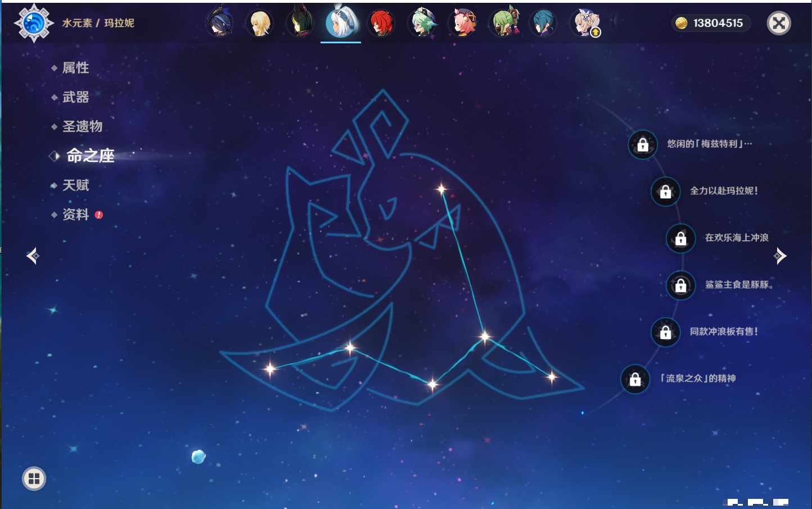The height and width of the screenshot is (509, 812).
Task: Open the 天赋 talents tab
Action: 75,186
